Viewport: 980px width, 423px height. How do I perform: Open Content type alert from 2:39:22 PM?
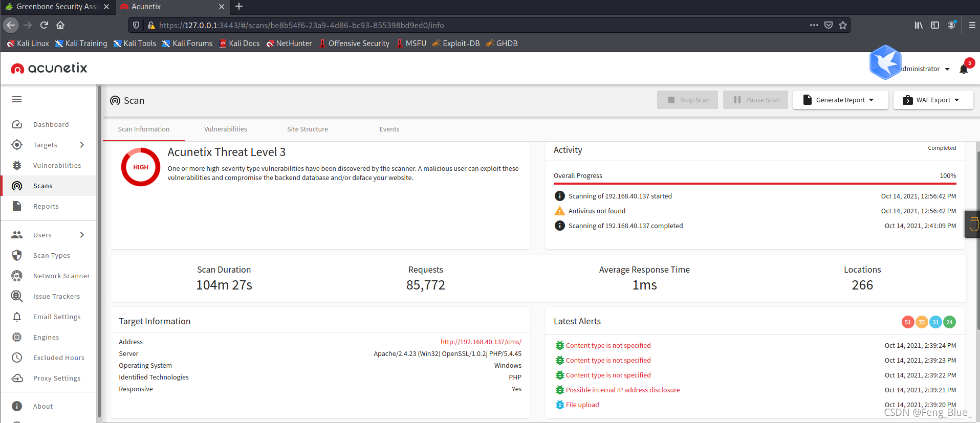pos(608,375)
